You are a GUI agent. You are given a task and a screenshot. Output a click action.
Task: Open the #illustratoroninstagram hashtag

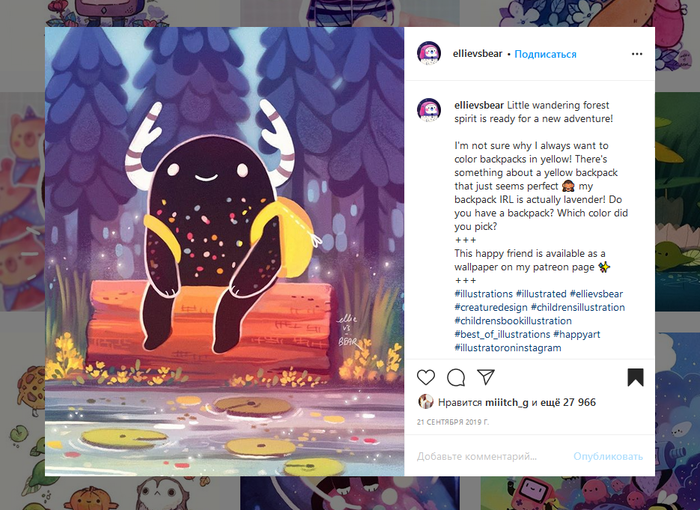(x=508, y=347)
